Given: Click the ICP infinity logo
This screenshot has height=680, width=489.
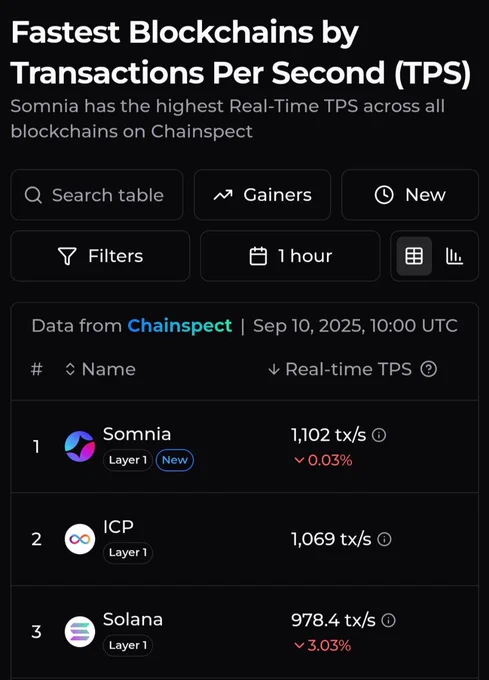Looking at the screenshot, I should pyautogui.click(x=80, y=539).
